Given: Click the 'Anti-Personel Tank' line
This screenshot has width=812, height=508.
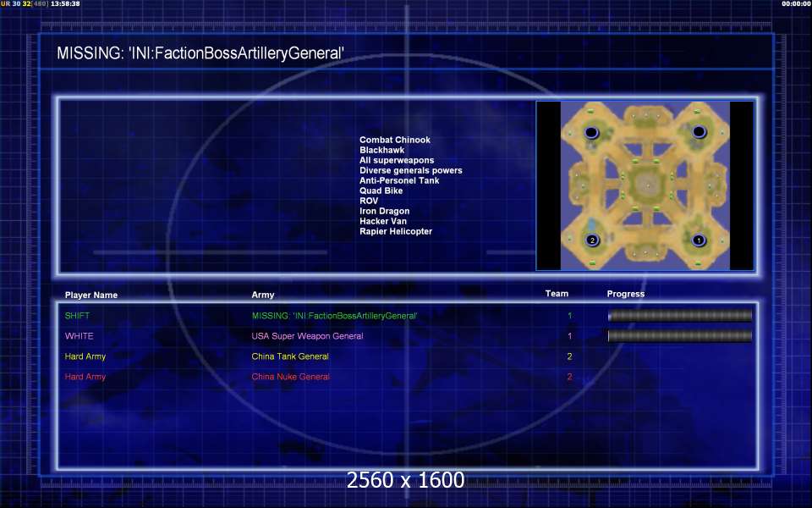Looking at the screenshot, I should [399, 180].
